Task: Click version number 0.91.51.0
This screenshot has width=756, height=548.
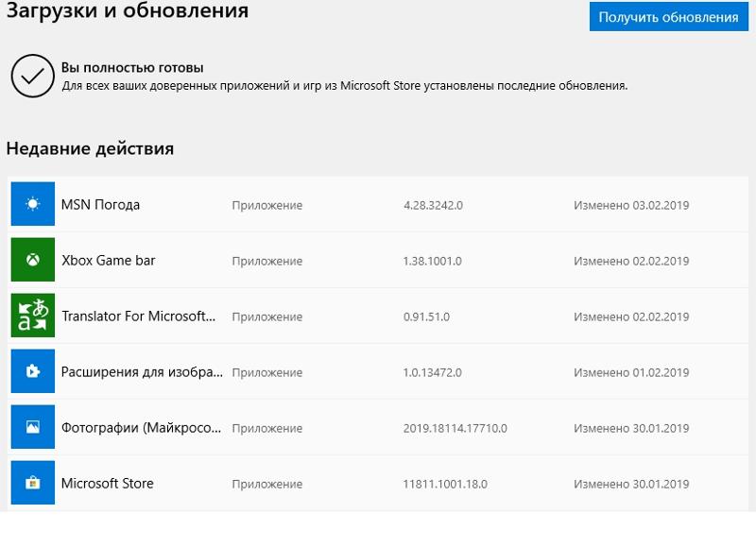Action: 426,317
